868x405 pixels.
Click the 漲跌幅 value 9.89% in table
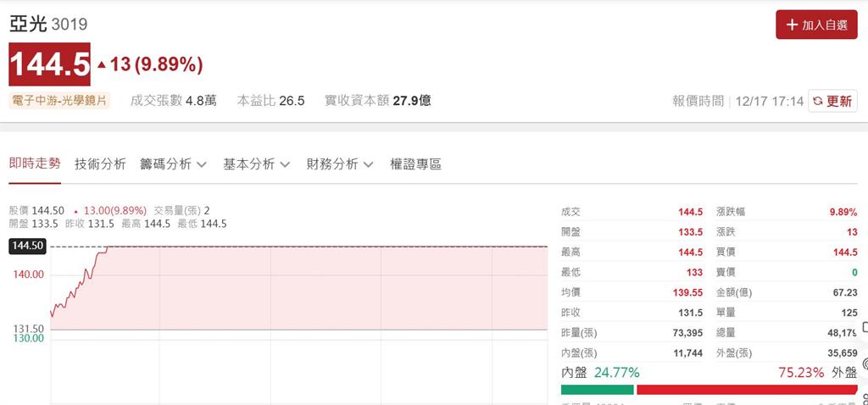(x=843, y=212)
